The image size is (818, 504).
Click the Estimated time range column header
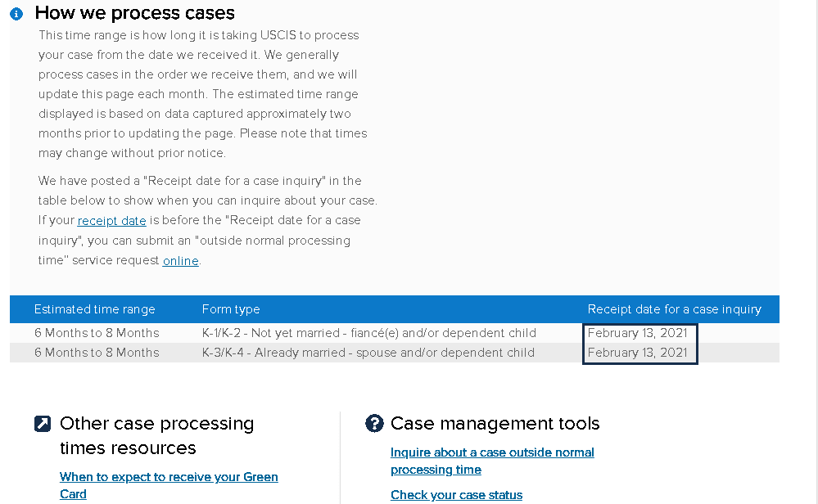(95, 309)
